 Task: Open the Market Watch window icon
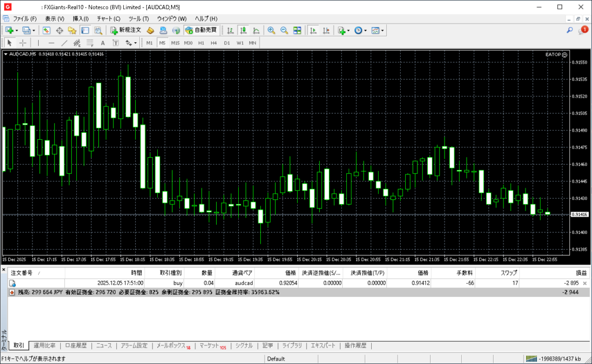point(46,30)
